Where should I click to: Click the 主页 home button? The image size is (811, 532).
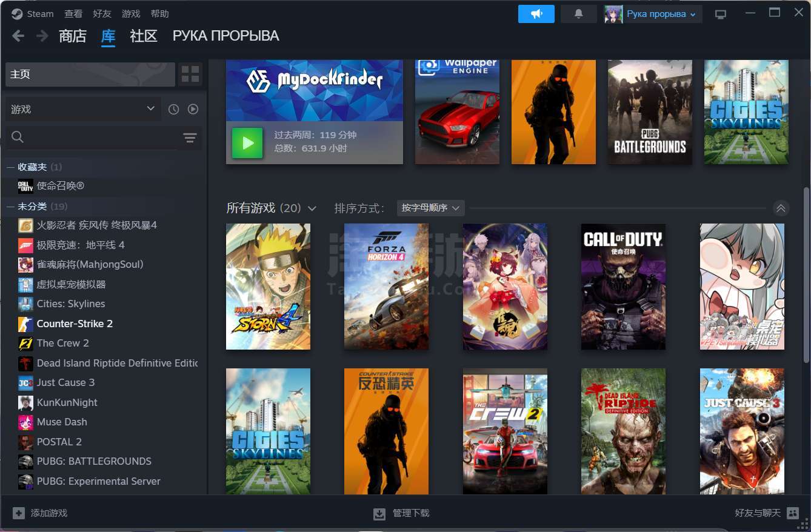90,74
